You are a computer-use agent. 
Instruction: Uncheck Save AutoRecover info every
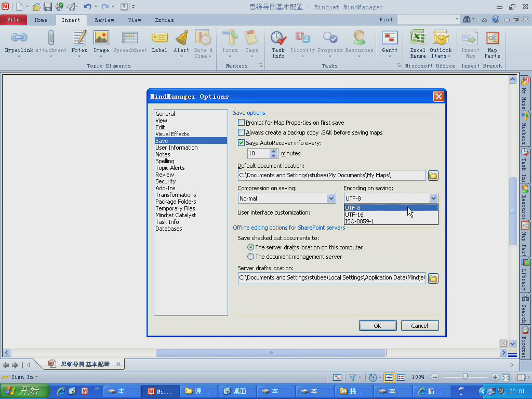241,143
